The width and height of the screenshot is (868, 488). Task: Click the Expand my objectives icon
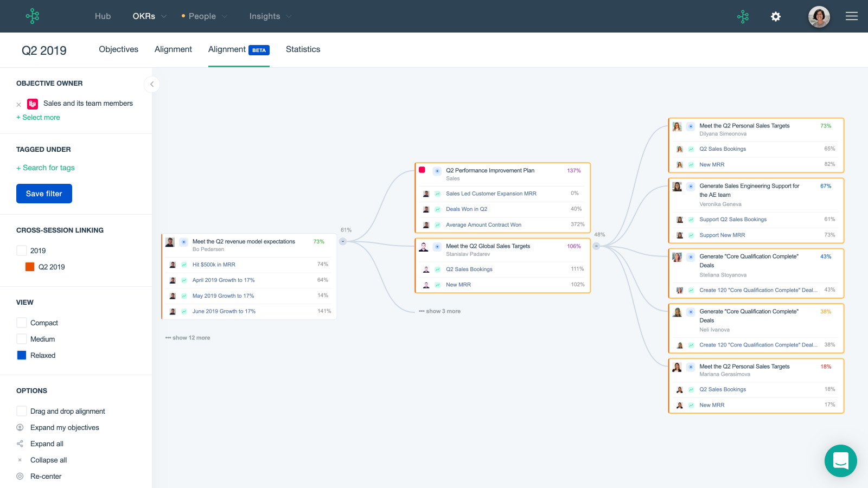click(x=20, y=427)
